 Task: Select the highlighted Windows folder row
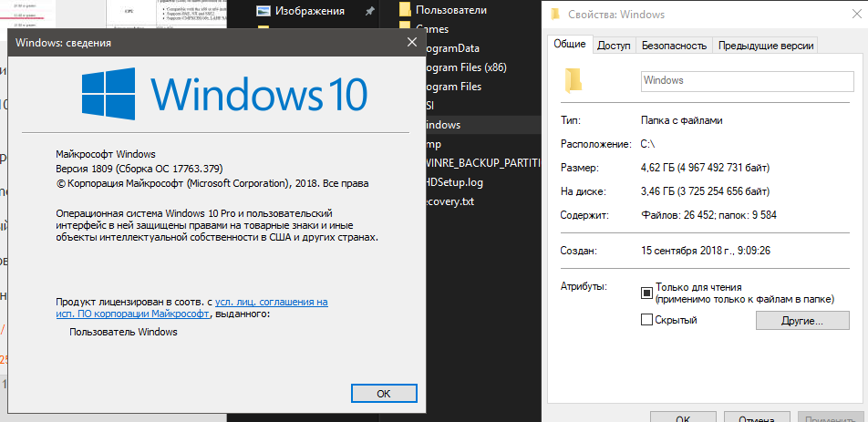point(483,125)
